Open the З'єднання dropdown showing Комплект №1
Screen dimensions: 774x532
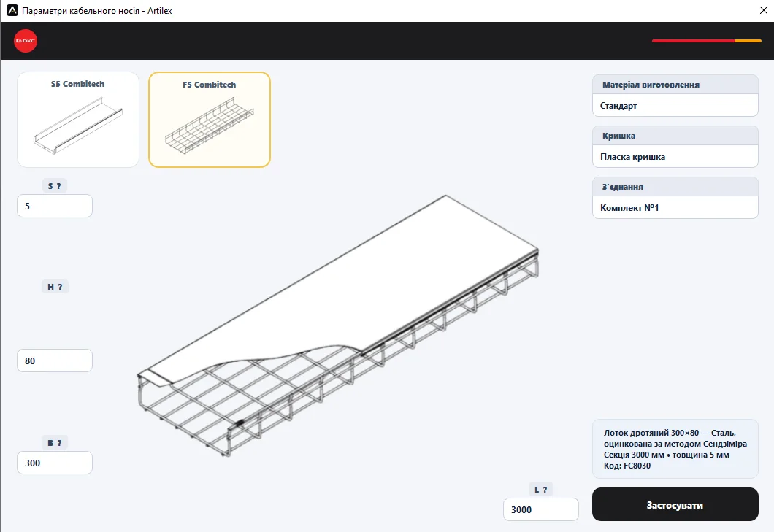tap(675, 208)
